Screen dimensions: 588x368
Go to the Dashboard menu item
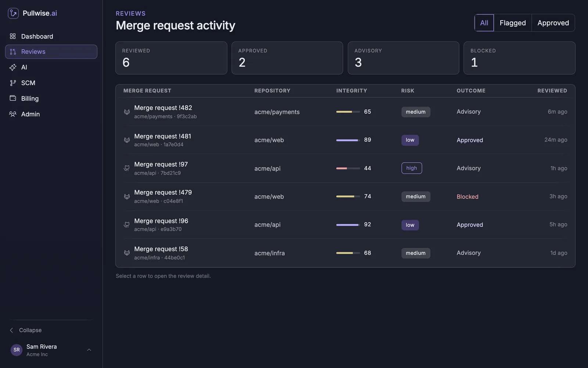click(51, 36)
